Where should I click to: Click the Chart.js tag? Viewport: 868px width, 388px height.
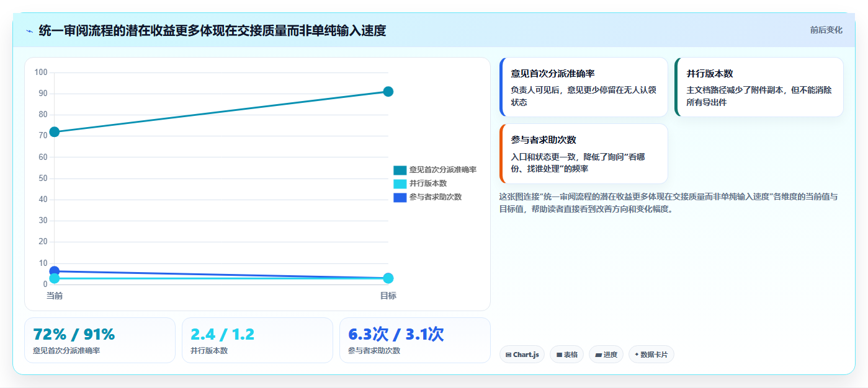(x=522, y=355)
